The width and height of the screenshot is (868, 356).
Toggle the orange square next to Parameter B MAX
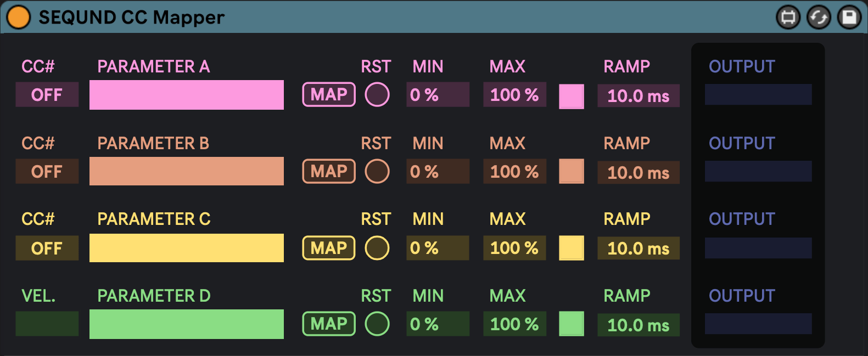pos(571,172)
